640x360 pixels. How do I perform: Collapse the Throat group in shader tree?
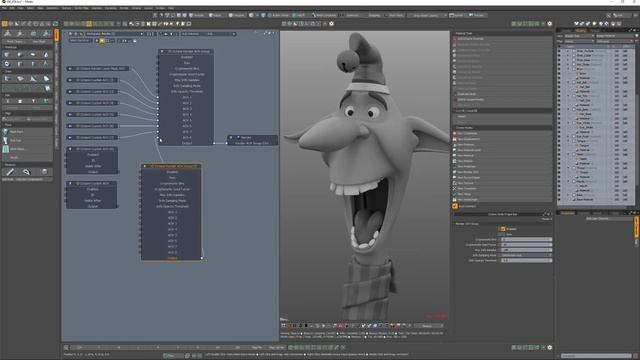(568, 168)
